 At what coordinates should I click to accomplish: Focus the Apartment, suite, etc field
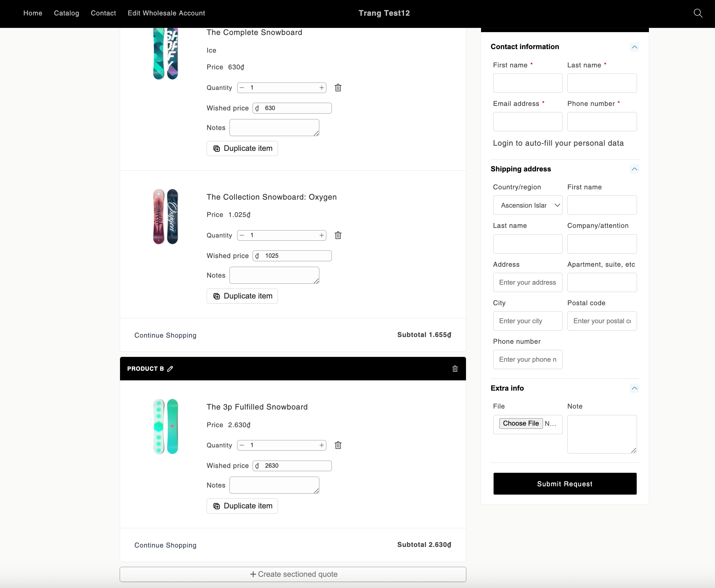click(602, 283)
